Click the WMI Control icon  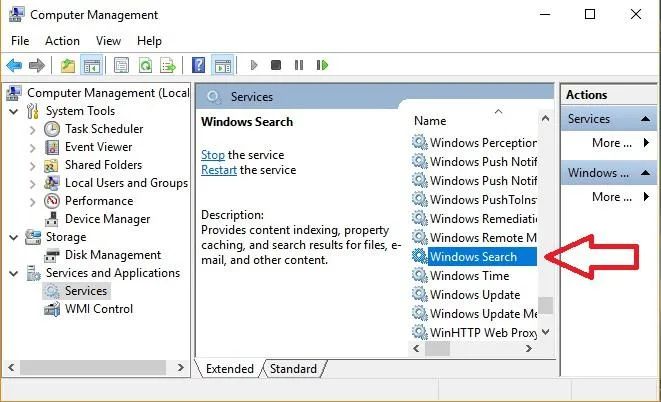(x=51, y=309)
